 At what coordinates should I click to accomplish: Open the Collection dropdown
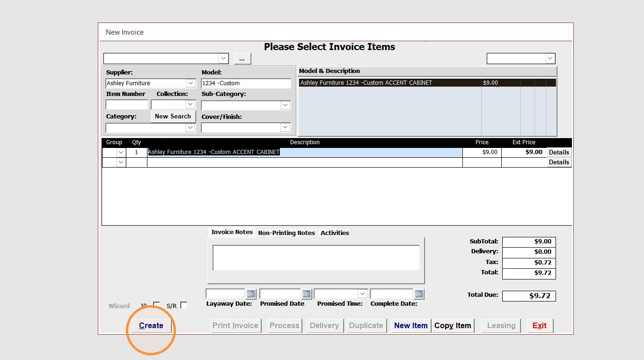pyautogui.click(x=190, y=105)
